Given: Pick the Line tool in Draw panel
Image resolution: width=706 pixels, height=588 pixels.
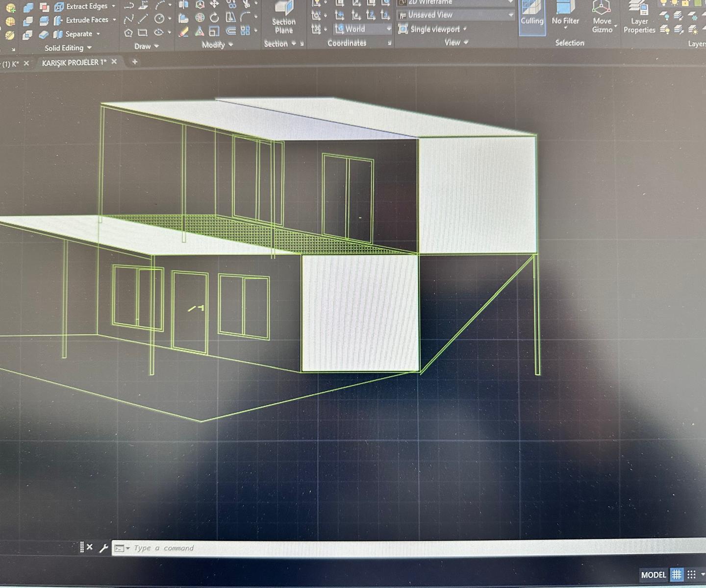Looking at the screenshot, I should tap(143, 19).
